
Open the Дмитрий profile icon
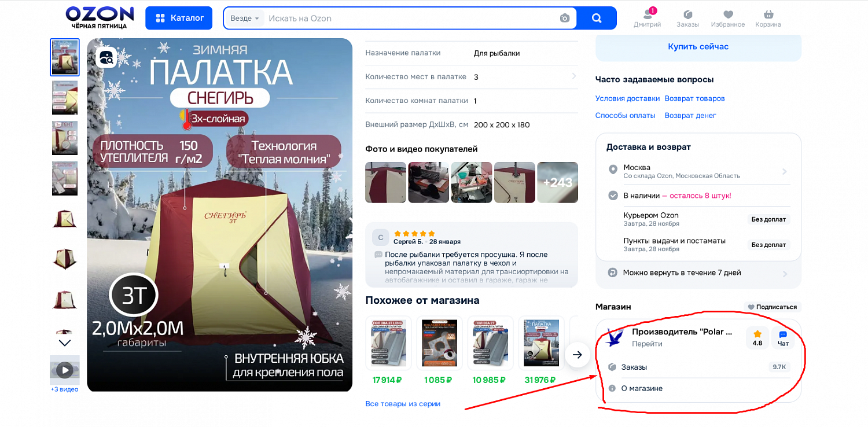647,18
